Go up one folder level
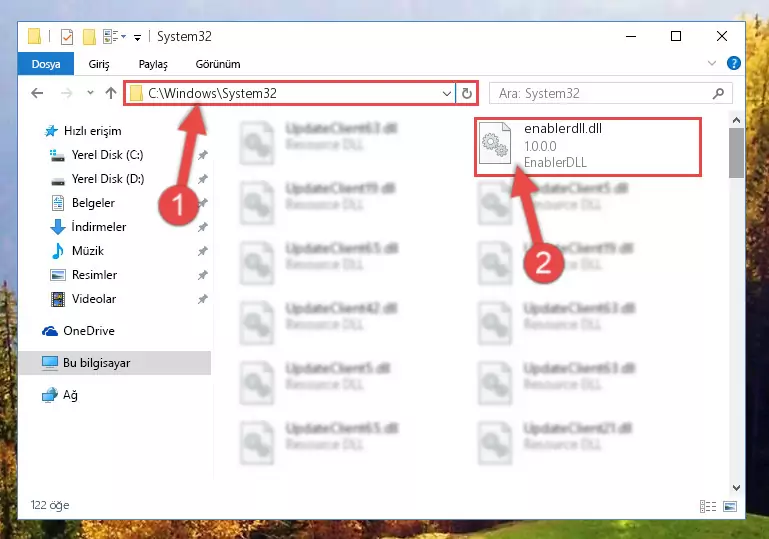This screenshot has width=769, height=539. click(x=111, y=93)
